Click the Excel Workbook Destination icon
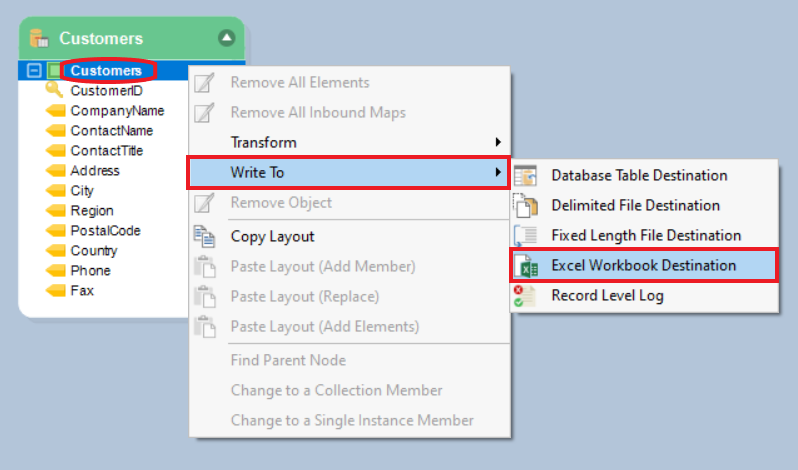This screenshot has width=798, height=470. click(x=526, y=266)
